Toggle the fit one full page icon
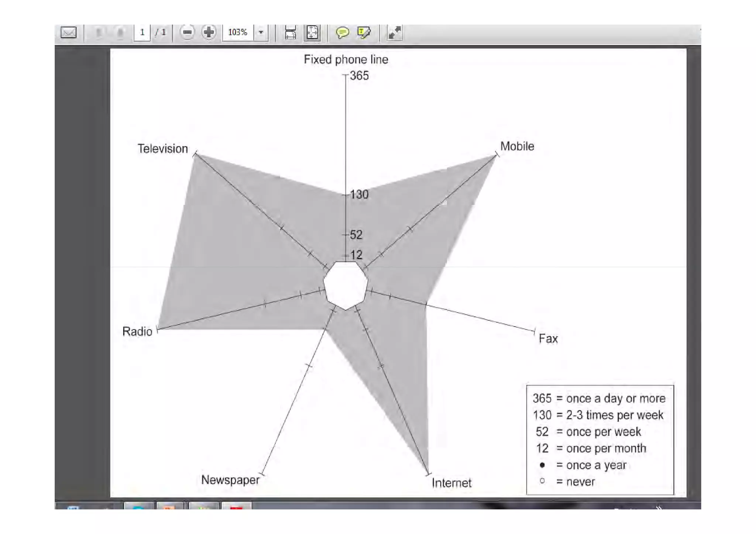The image size is (756, 534). (x=312, y=32)
